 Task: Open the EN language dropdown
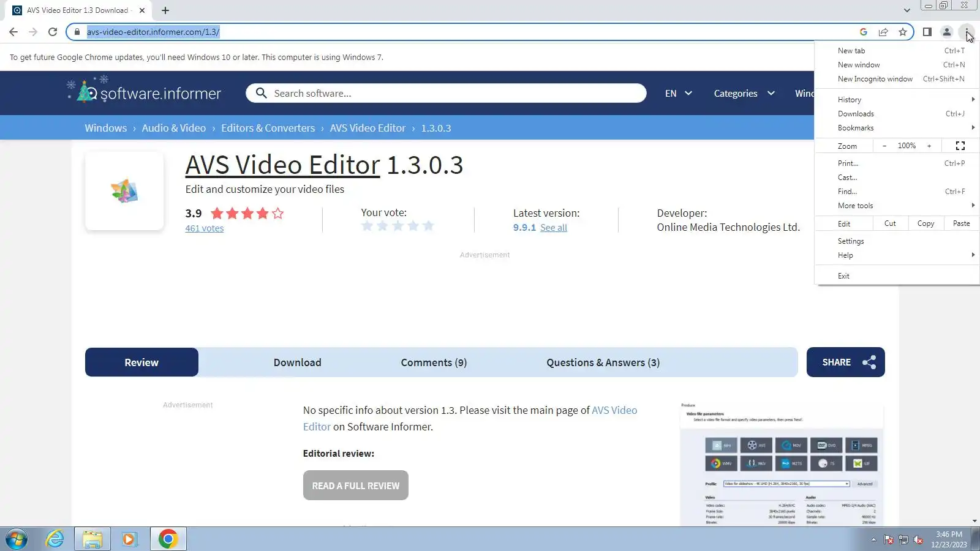[679, 94]
